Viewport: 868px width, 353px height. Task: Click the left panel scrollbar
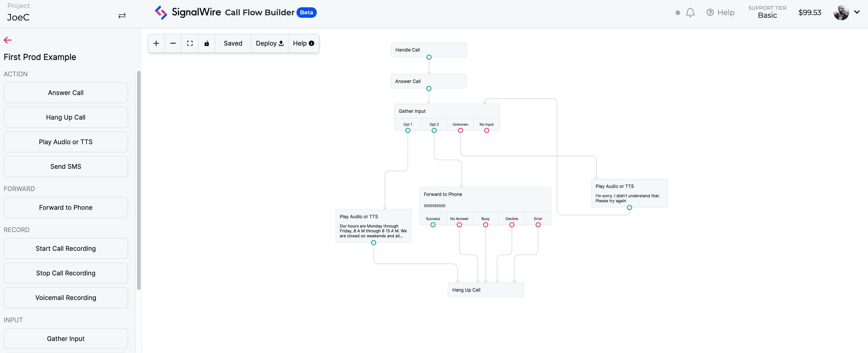[x=139, y=180]
